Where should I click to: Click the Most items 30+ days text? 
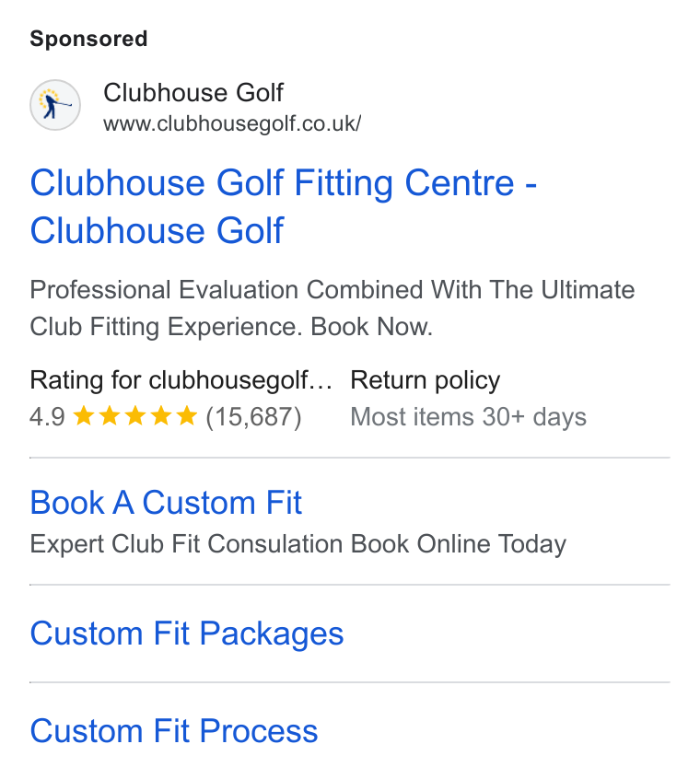(x=469, y=417)
